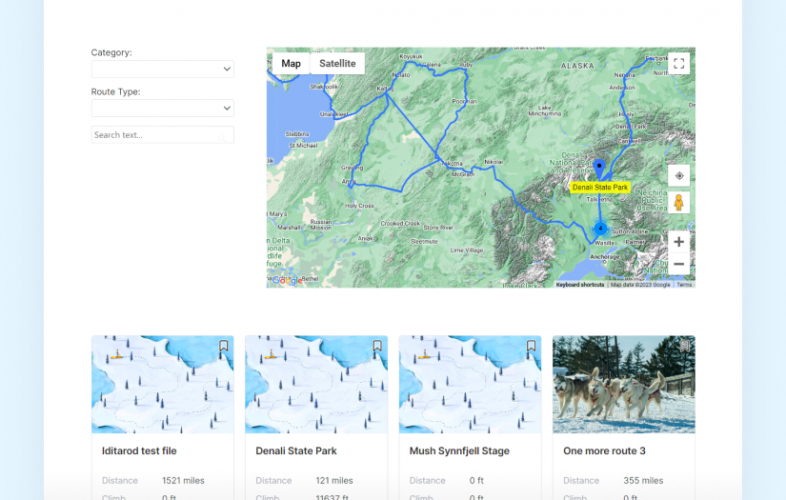Open the sled dogs photo thumbnail

click(624, 384)
